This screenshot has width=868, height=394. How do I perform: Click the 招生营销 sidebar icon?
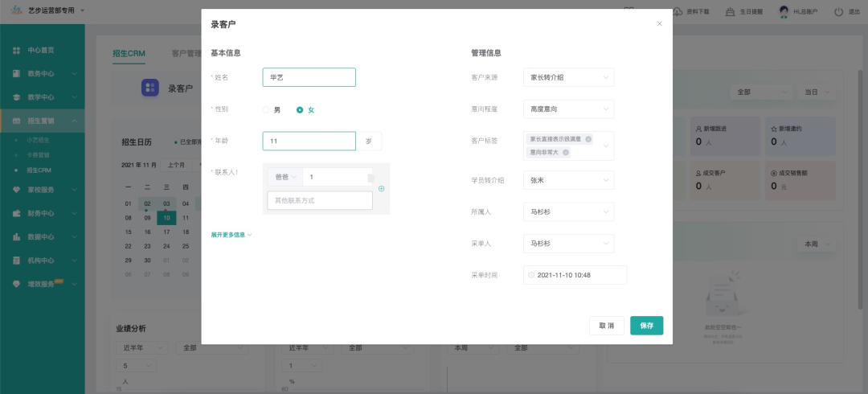click(17, 121)
